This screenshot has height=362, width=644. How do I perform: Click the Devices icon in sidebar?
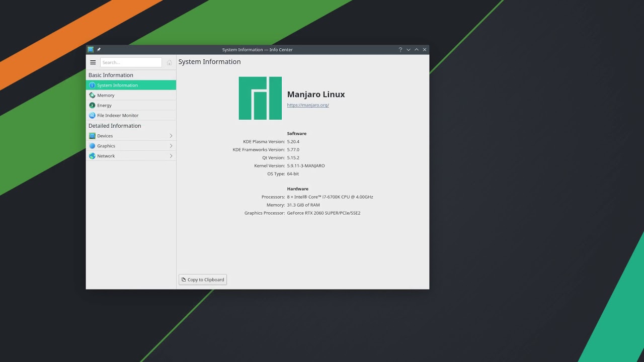92,136
